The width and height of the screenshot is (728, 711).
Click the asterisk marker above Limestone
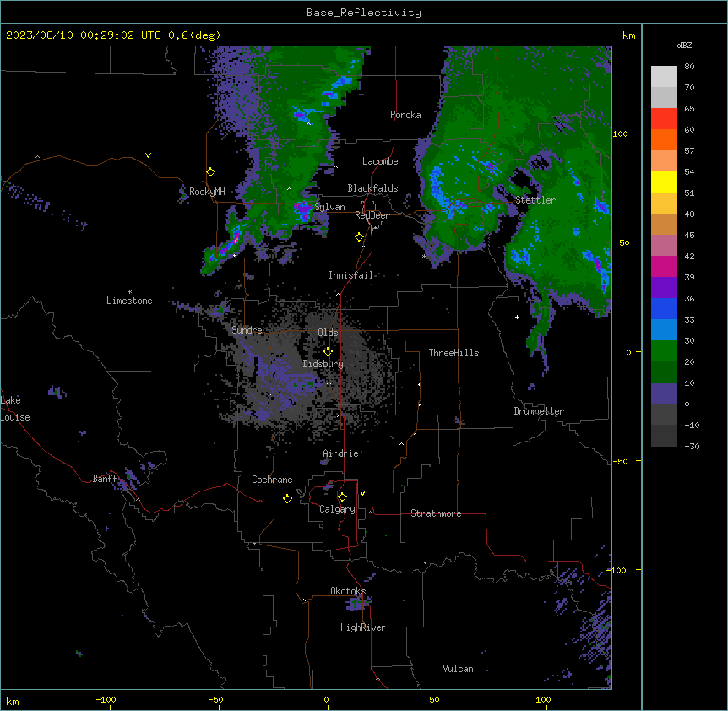(129, 292)
